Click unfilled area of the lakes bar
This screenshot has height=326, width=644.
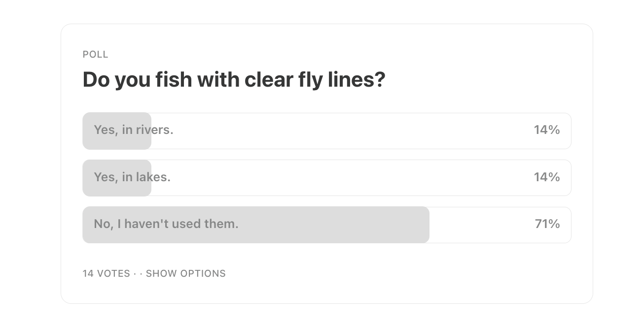345,178
